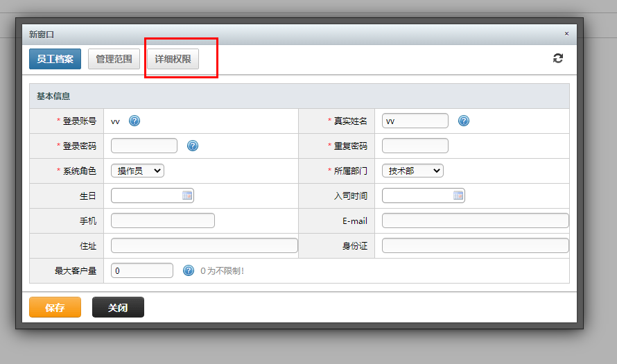Open the calendar picker in the 生日 field
The height and width of the screenshot is (364, 617).
click(x=187, y=196)
